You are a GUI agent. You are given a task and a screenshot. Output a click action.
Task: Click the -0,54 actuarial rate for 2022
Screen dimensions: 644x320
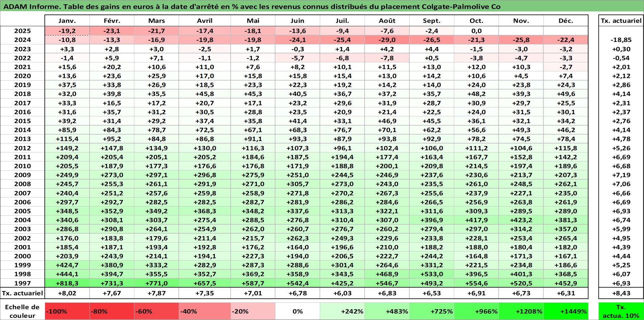coord(621,58)
